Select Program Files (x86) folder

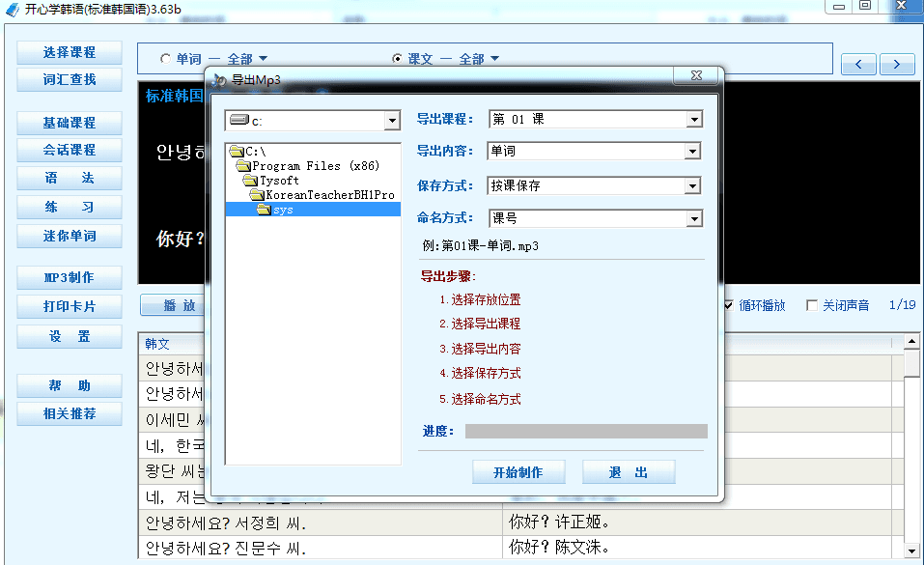click(308, 166)
